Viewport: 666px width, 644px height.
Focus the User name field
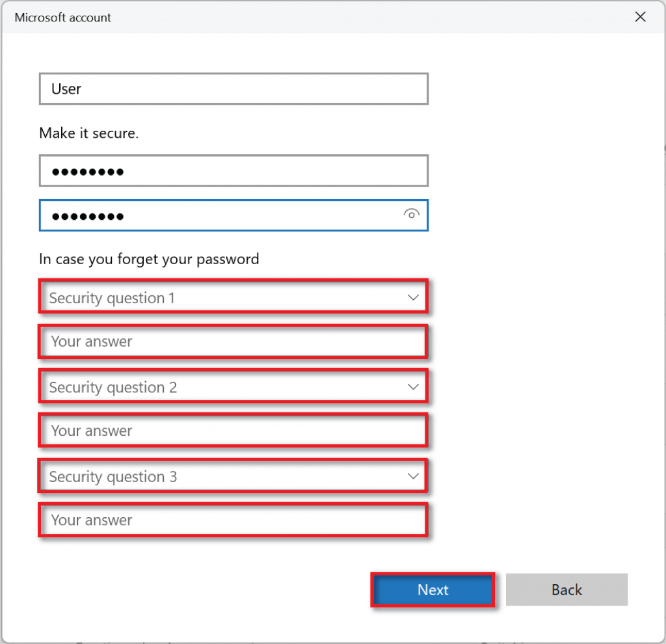coord(233,89)
